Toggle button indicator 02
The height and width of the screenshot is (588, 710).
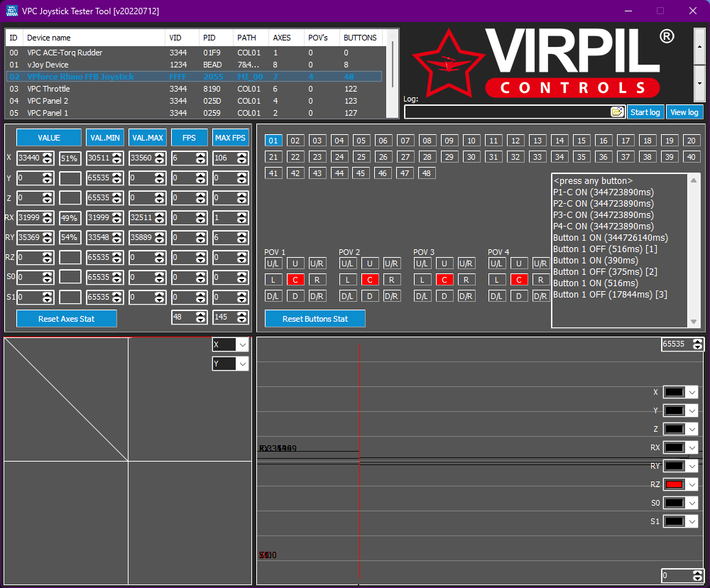point(295,141)
